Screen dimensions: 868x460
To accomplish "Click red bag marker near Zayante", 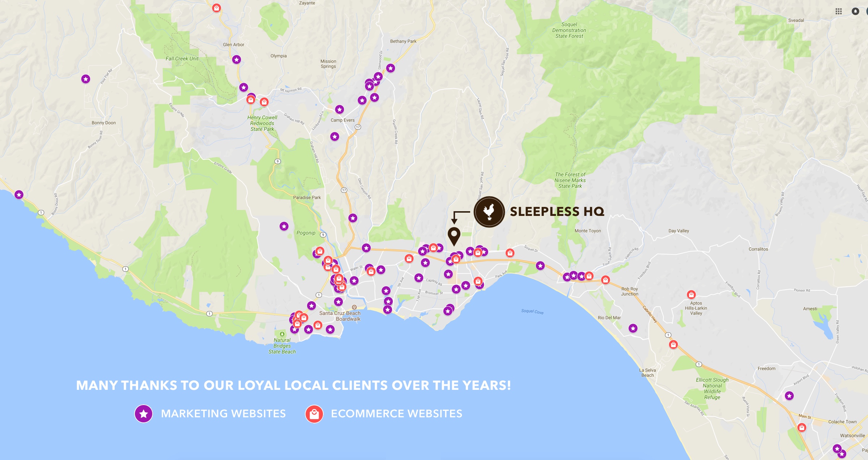I will [217, 8].
